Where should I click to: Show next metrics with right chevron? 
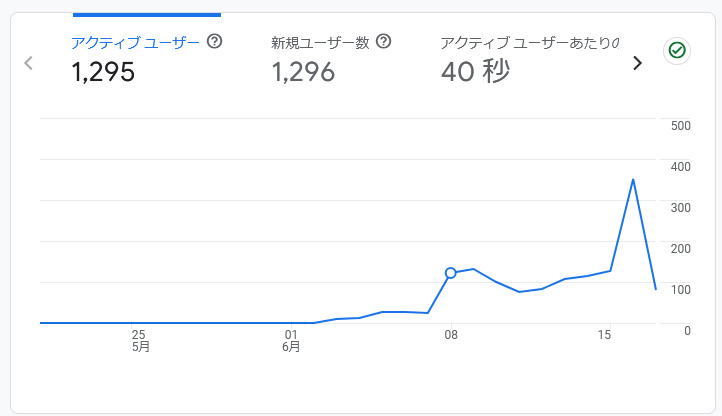(x=637, y=63)
